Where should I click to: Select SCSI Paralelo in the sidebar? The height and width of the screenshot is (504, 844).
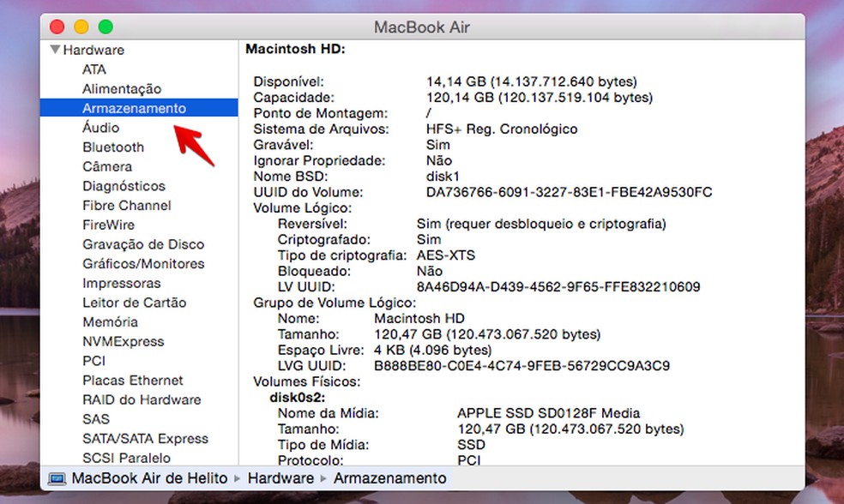click(x=126, y=458)
